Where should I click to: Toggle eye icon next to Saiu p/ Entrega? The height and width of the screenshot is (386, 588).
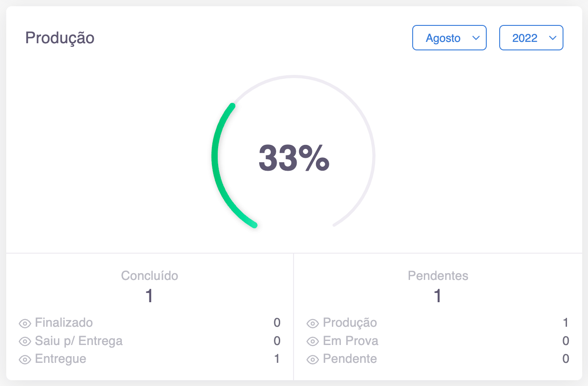[25, 341]
